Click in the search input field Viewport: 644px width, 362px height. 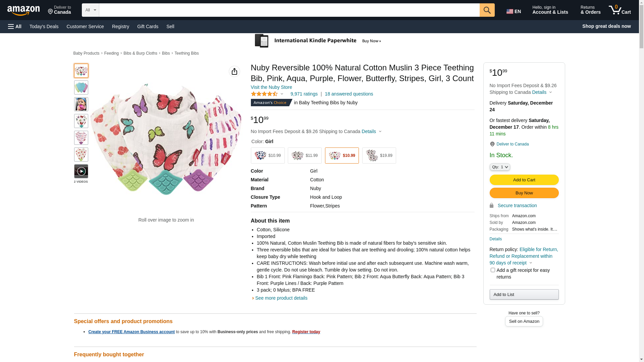coord(289,10)
